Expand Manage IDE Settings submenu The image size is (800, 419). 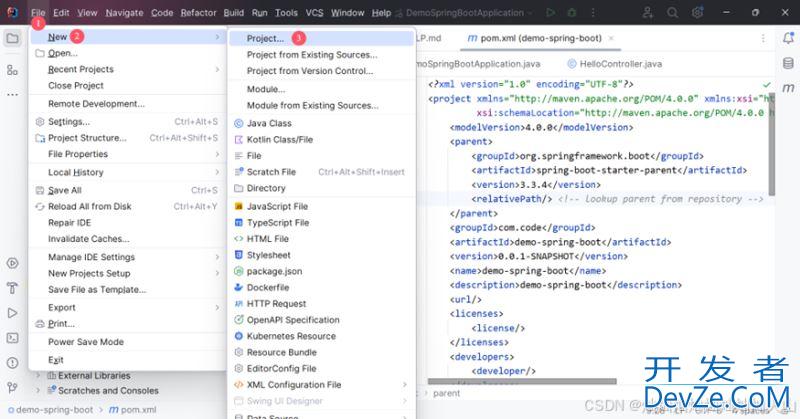[x=128, y=257]
